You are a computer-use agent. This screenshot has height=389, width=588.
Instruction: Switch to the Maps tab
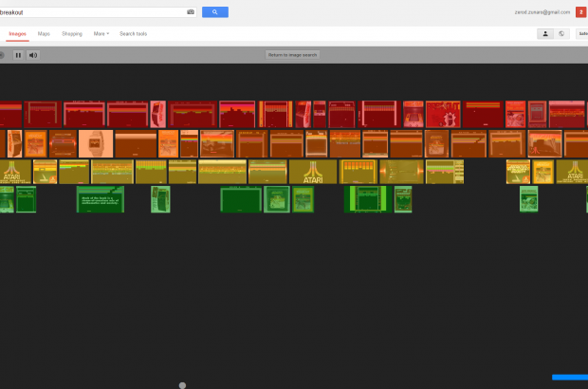[x=44, y=33]
